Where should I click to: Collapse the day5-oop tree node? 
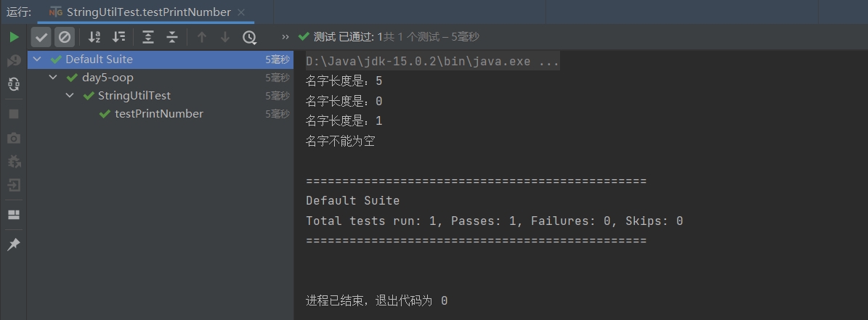click(53, 78)
